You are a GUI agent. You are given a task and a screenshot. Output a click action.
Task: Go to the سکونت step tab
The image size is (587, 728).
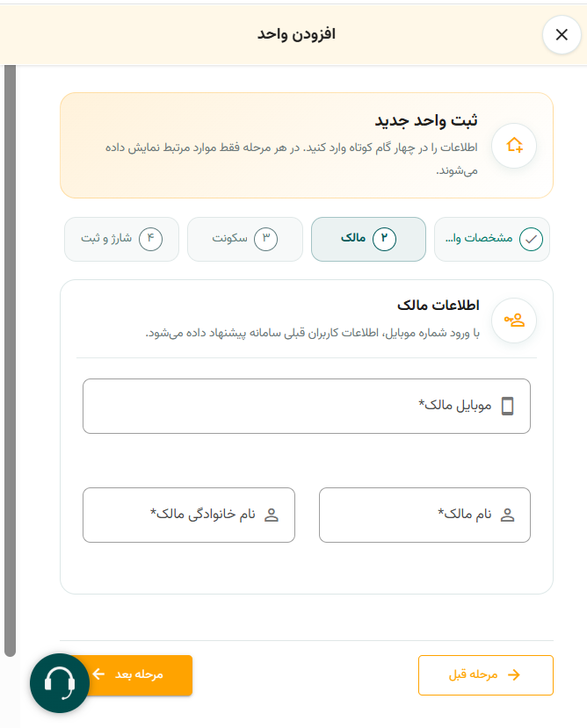[x=245, y=240]
